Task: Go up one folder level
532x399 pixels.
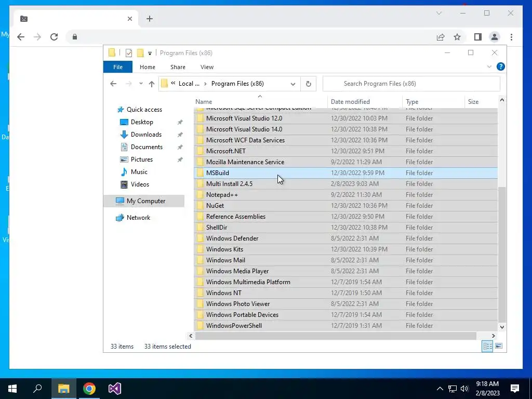Action: click(152, 84)
